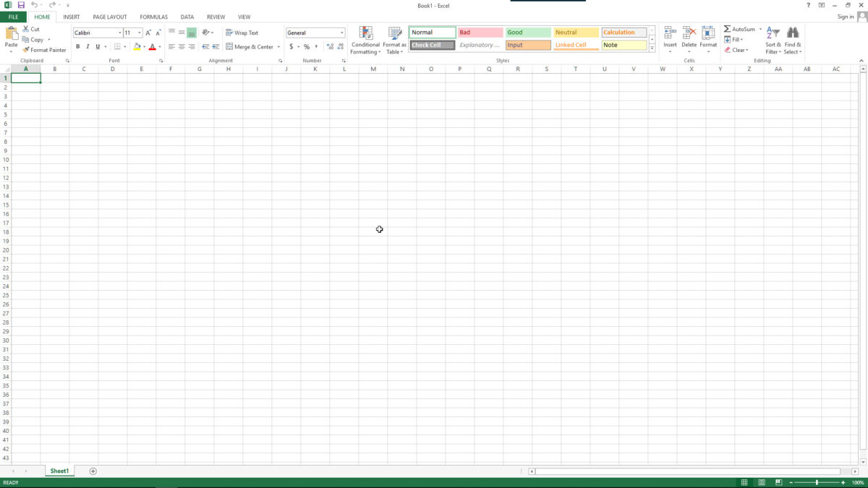Image resolution: width=868 pixels, height=488 pixels.
Task: Add a new sheet with the plus button
Action: coord(93,471)
